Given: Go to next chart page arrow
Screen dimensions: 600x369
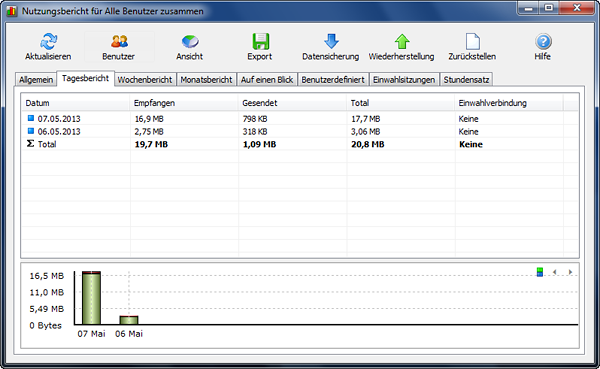Looking at the screenshot, I should coord(570,272).
